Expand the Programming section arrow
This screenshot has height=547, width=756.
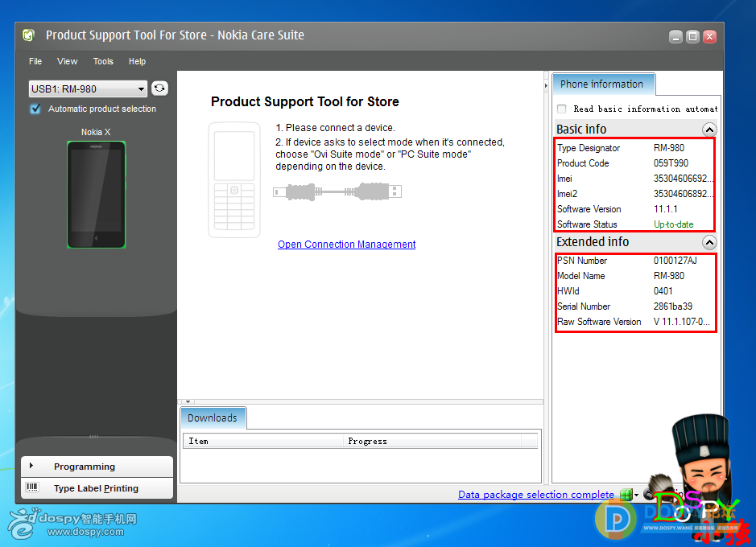click(x=31, y=466)
